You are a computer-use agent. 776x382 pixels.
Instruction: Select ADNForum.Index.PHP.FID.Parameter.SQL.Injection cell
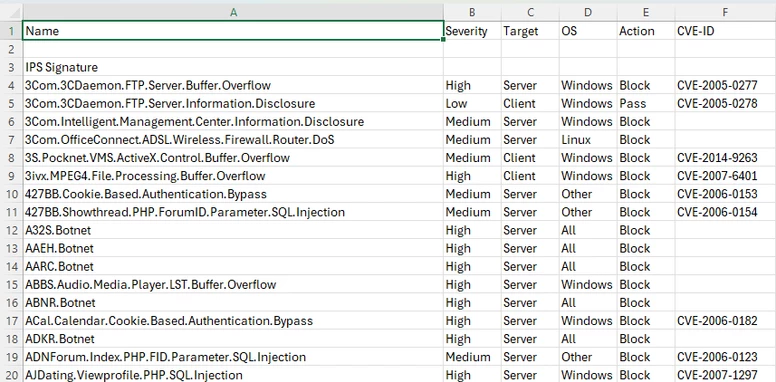coord(233,357)
